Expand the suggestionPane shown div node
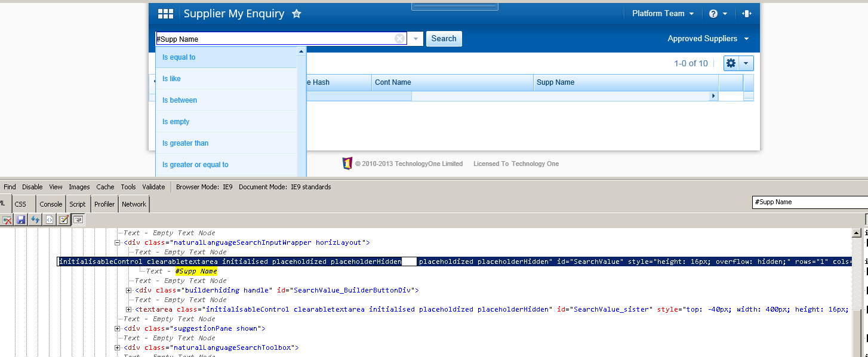 pos(118,328)
